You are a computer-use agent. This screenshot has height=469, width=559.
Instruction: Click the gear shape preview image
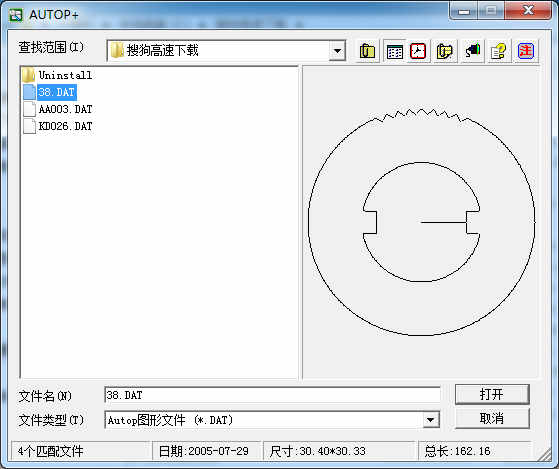click(x=421, y=222)
